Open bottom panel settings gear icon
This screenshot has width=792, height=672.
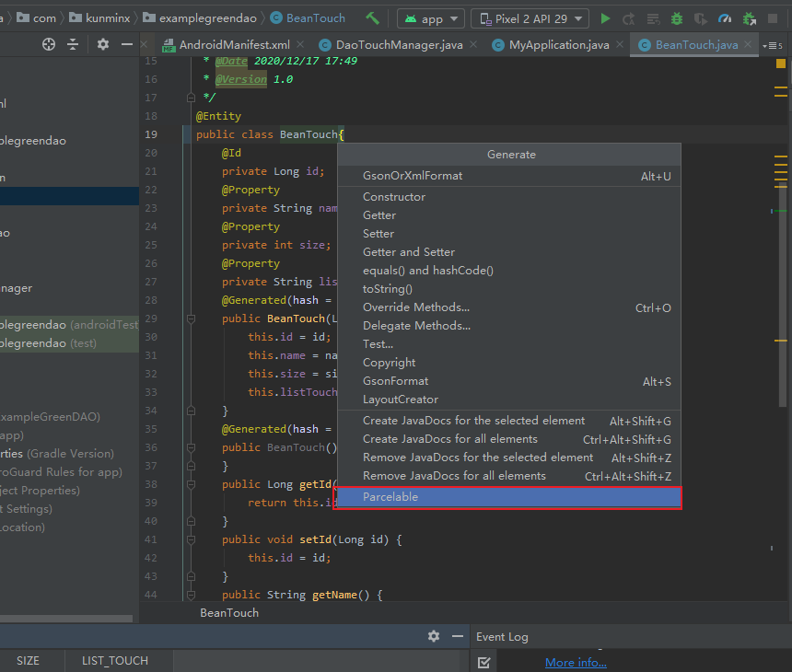tap(434, 636)
